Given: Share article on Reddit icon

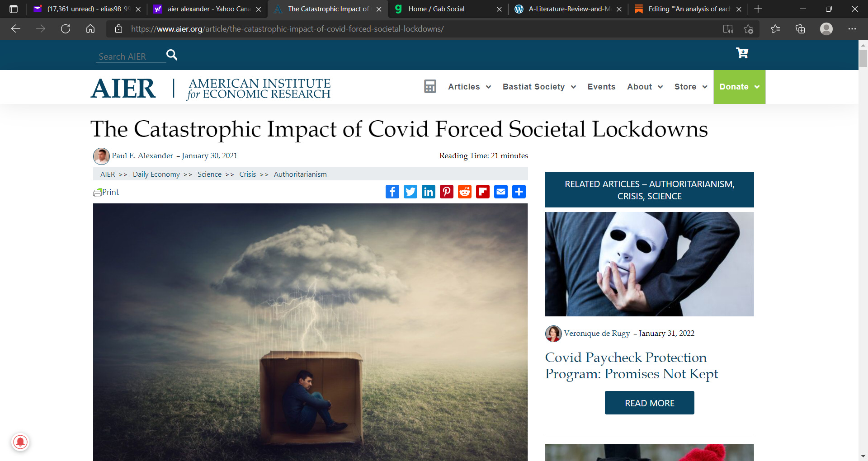Looking at the screenshot, I should 464,192.
